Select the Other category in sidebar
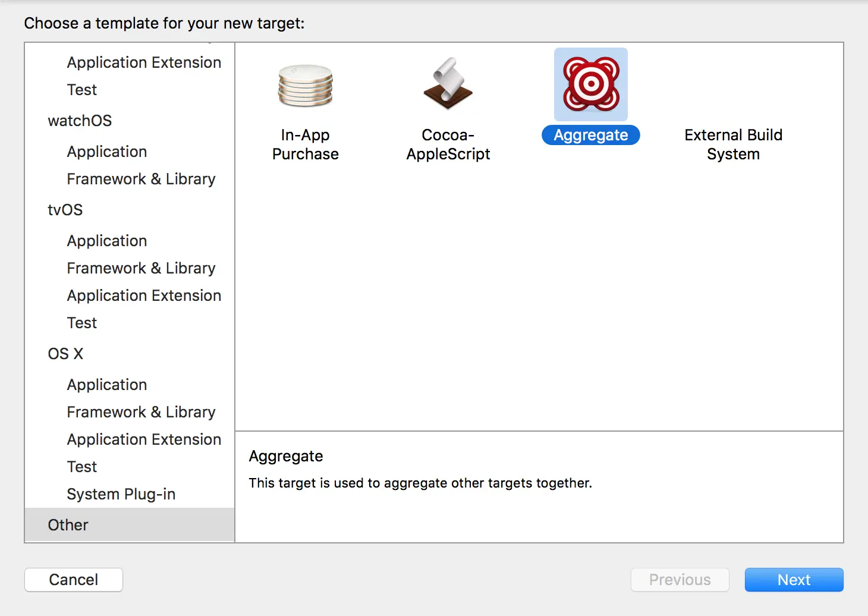 tap(130, 525)
